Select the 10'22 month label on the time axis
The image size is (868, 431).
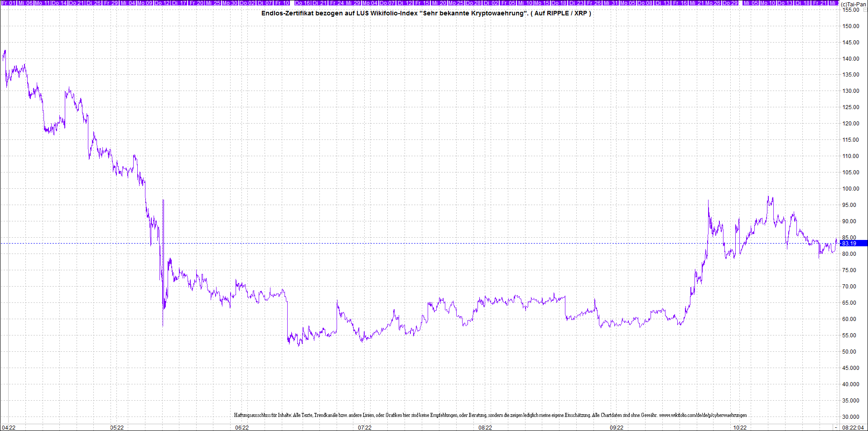[740, 427]
